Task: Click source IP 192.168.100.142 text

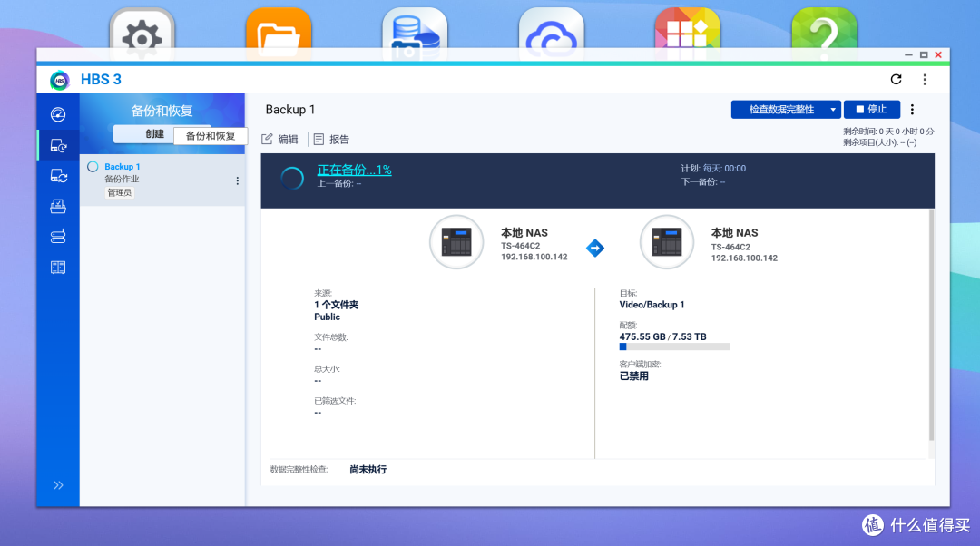Action: [x=534, y=257]
